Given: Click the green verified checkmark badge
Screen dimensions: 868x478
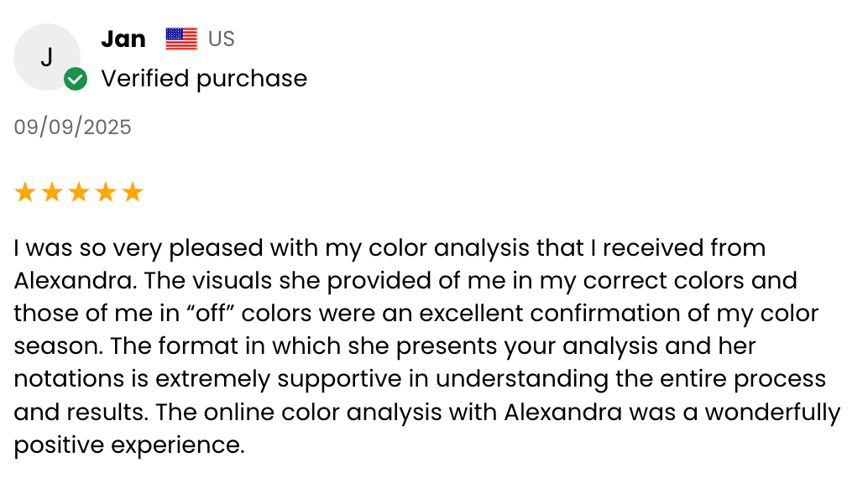Looking at the screenshot, I should point(76,80).
